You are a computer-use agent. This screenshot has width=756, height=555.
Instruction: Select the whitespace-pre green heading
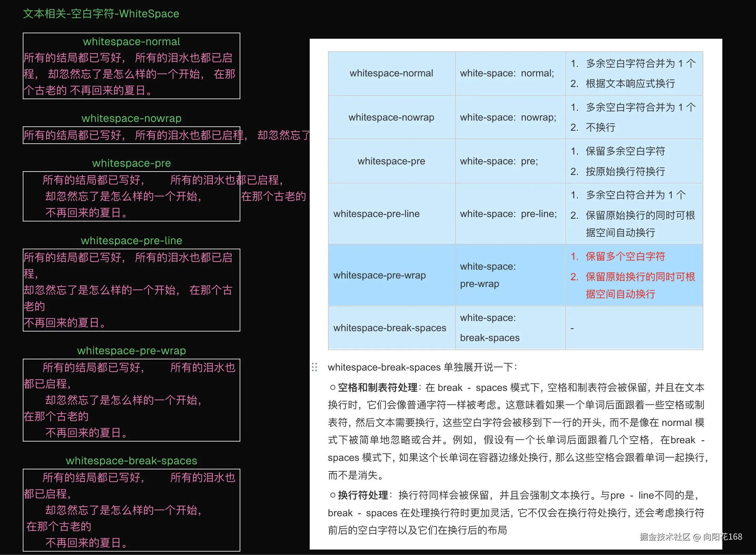pos(131,163)
